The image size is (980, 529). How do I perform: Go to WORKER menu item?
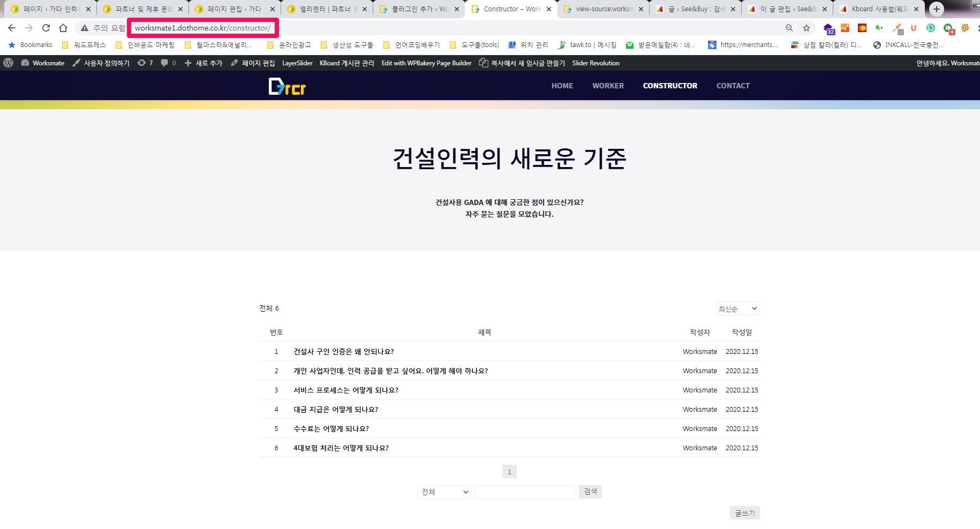(x=608, y=86)
